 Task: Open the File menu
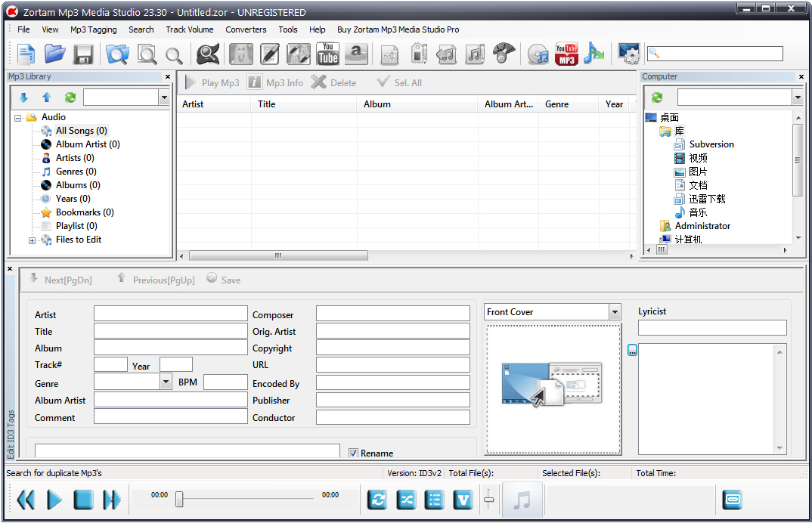(x=24, y=29)
